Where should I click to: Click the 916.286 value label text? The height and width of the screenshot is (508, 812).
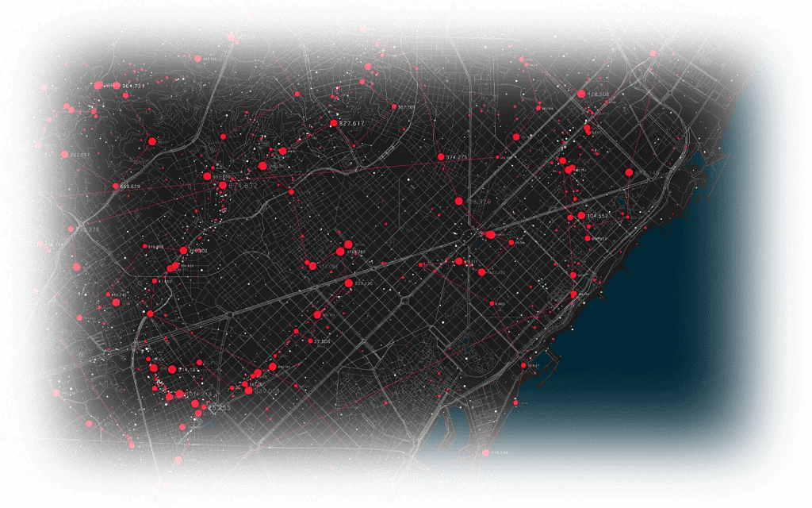[500, 453]
